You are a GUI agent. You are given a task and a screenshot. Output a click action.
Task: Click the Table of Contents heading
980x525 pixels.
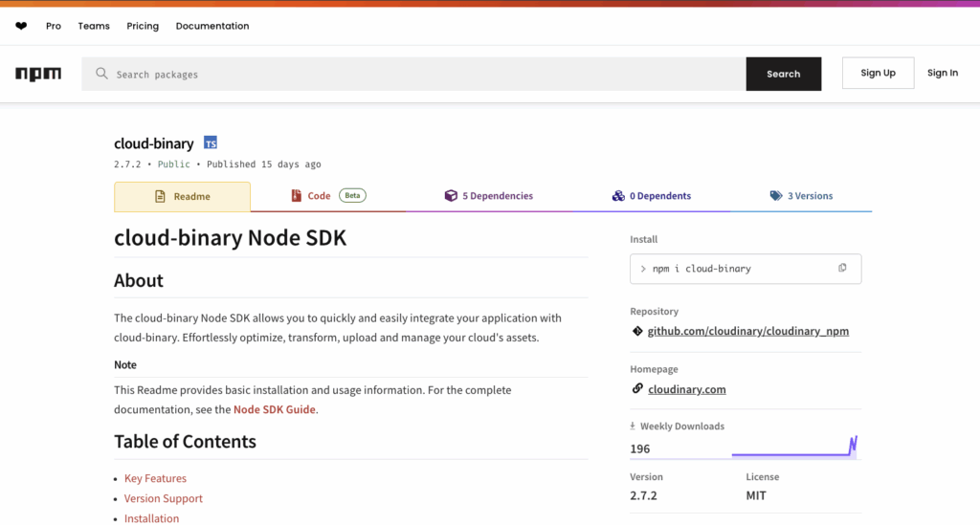185,442
